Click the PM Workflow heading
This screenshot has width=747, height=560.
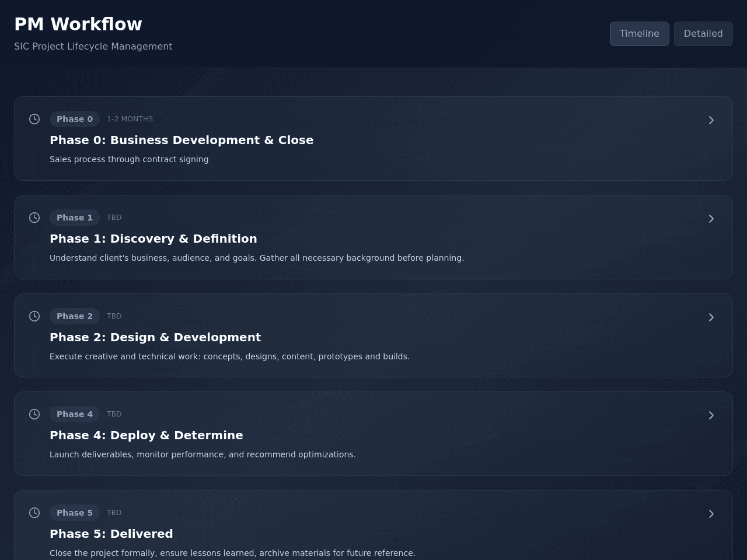[78, 24]
